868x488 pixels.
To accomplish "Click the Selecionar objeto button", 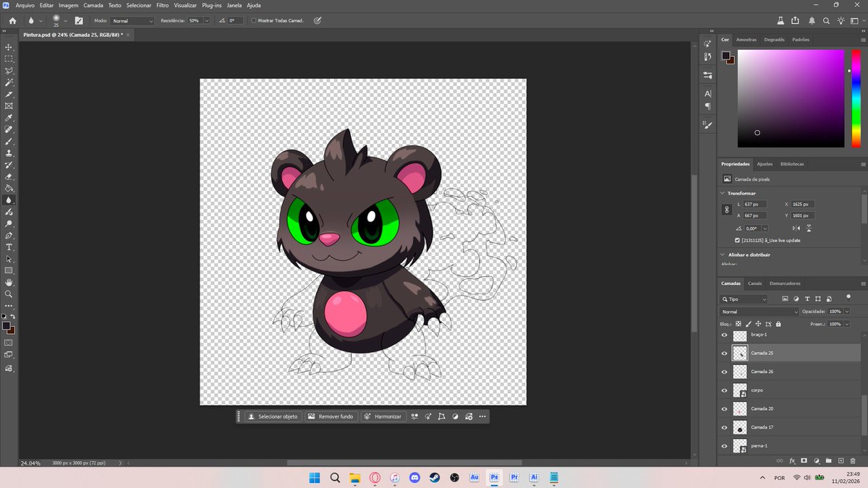I will [x=273, y=416].
